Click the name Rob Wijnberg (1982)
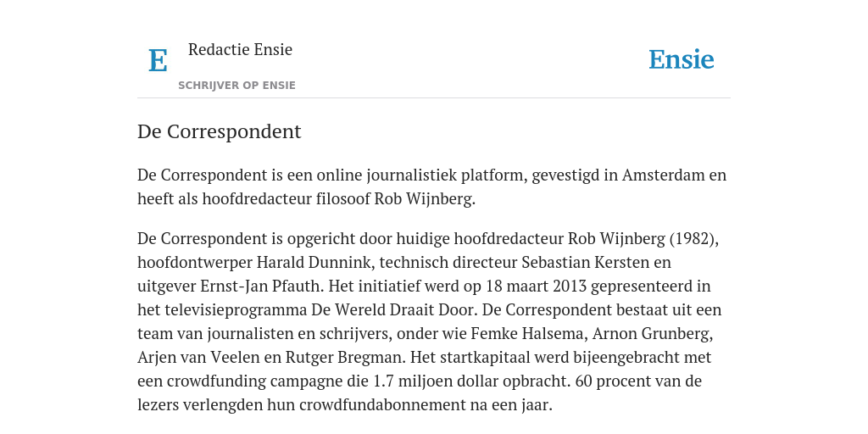This screenshot has height=434, width=868. (x=642, y=238)
